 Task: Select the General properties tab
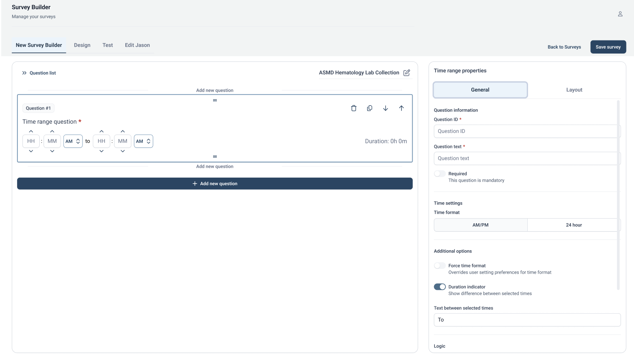click(480, 90)
